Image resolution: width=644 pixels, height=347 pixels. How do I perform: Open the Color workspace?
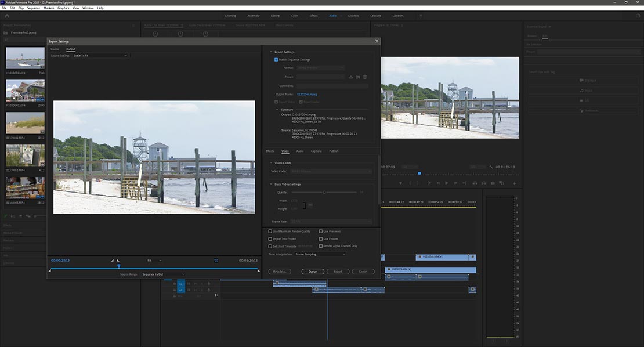coord(295,16)
